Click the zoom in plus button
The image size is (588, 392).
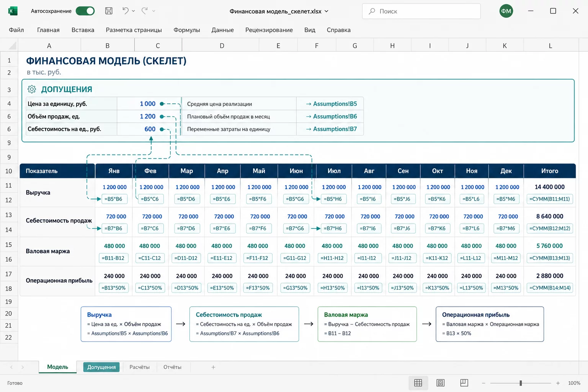[x=558, y=383]
